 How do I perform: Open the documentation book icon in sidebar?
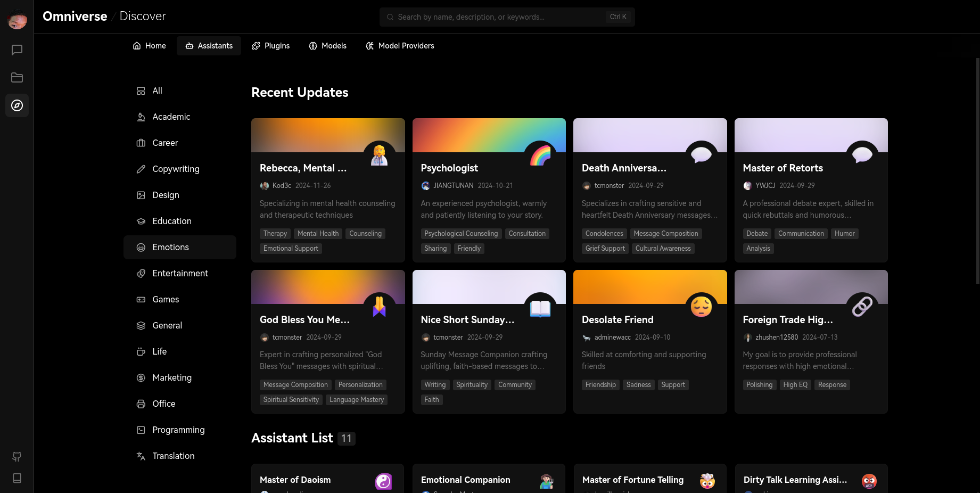[x=17, y=478]
